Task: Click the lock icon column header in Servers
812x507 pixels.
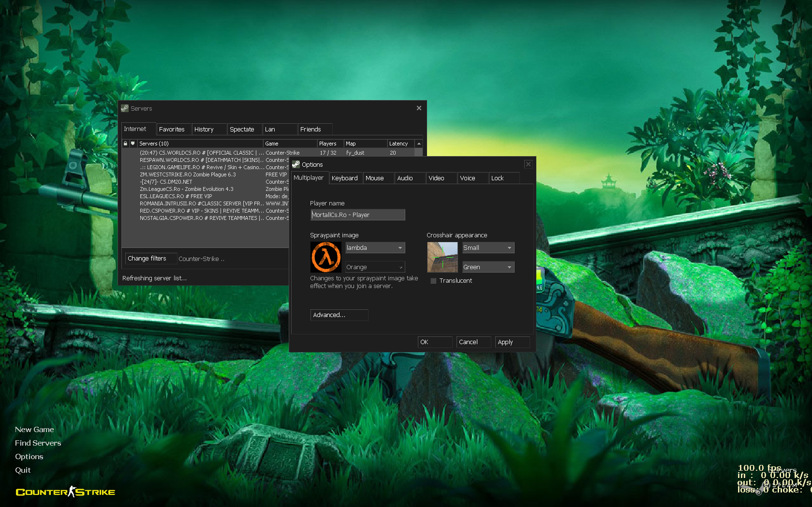Action: [x=125, y=144]
